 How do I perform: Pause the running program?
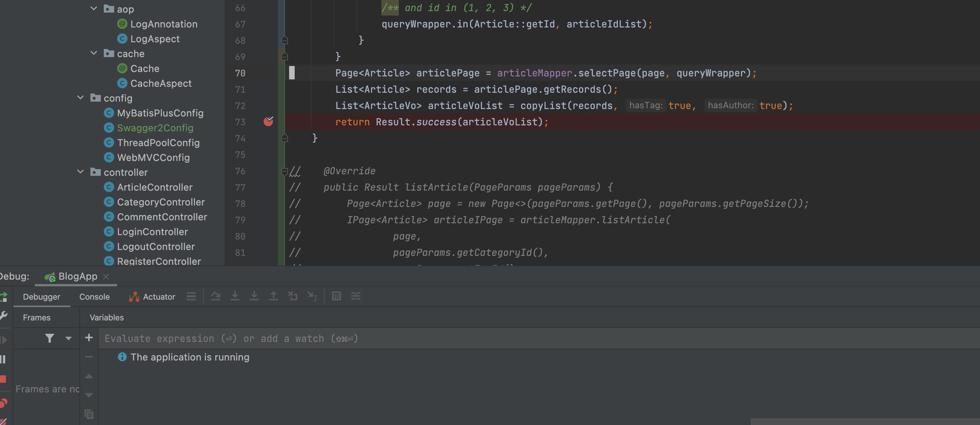pos(3,359)
